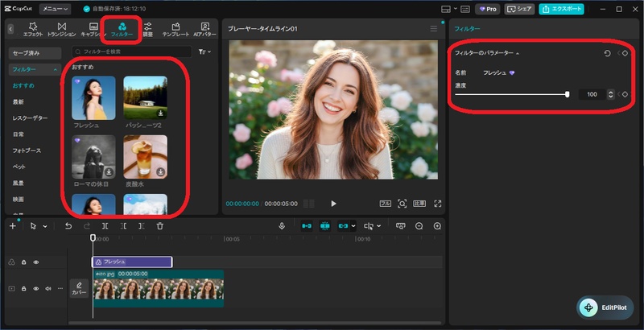644x330 pixels.
Task: Click the フル quality button in player
Action: tap(386, 204)
